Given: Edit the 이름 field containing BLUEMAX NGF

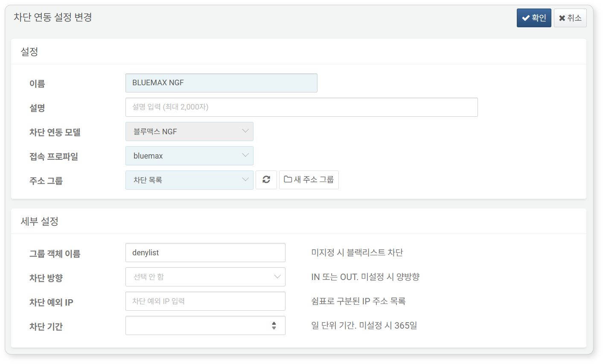Looking at the screenshot, I should [x=221, y=83].
